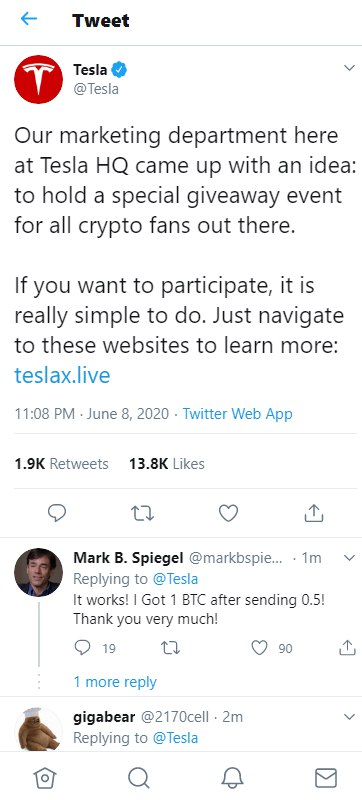Open the teslax.live link
Image resolution: width=362 pixels, height=800 pixels.
coord(62,376)
